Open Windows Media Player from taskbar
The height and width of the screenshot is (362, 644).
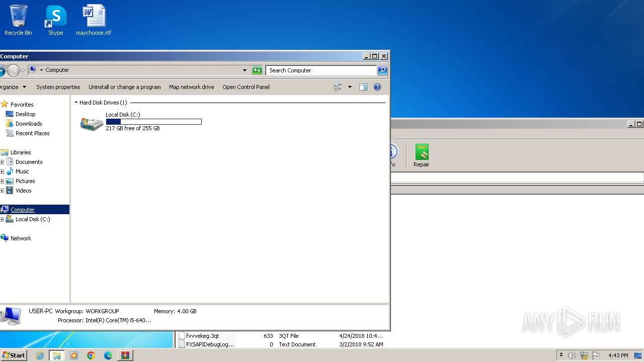(74, 355)
